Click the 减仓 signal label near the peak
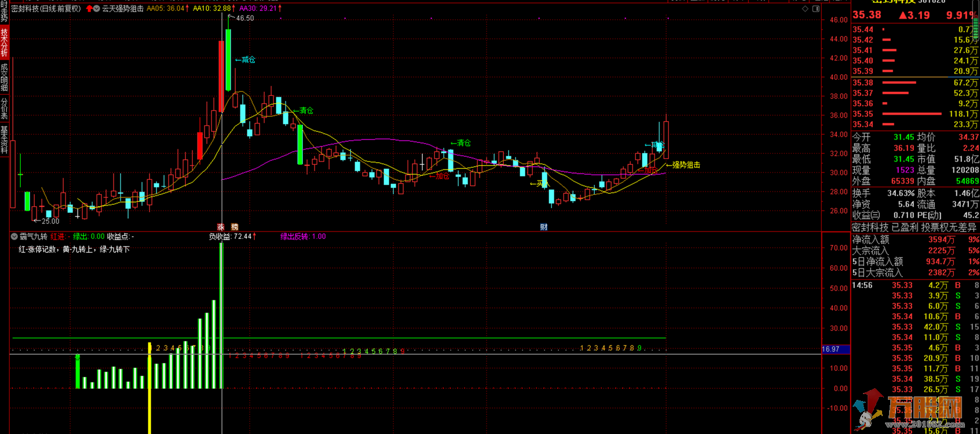 [x=245, y=60]
